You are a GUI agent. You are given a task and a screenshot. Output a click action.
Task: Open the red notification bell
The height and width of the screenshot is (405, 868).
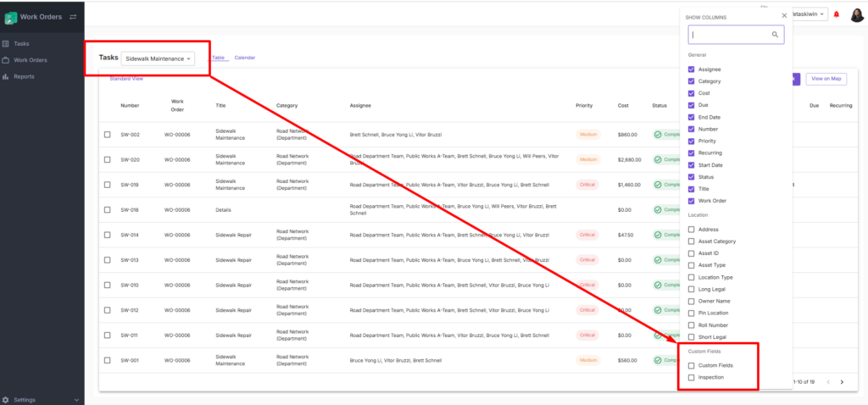coord(837,14)
